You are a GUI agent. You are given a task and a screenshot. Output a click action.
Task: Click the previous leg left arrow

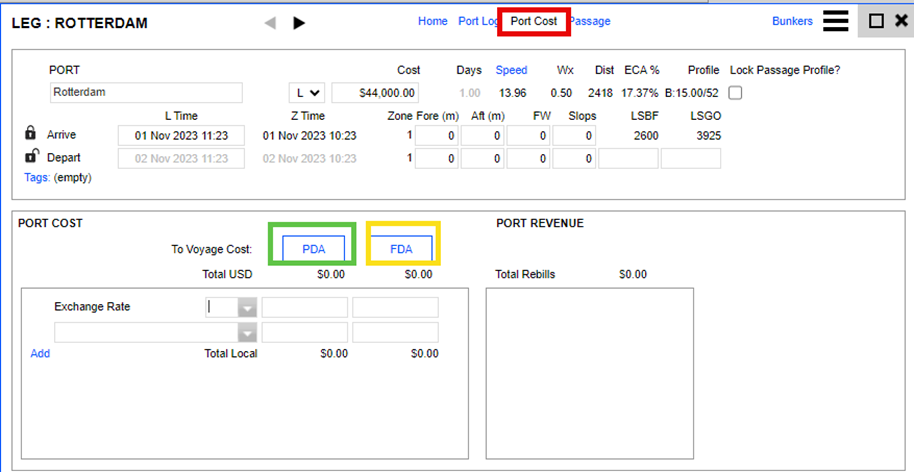click(270, 23)
